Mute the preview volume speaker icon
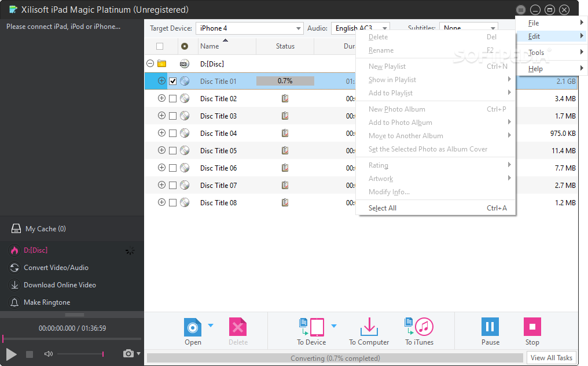 click(x=49, y=354)
